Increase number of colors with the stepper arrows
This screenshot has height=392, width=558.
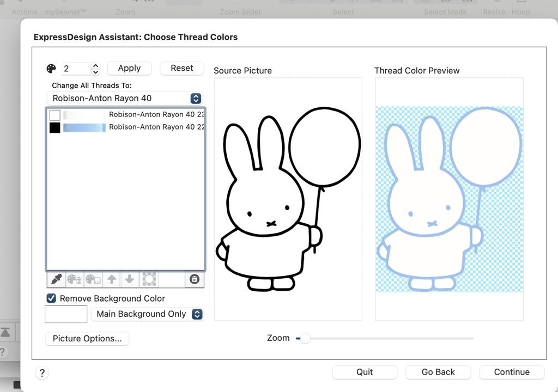click(95, 65)
